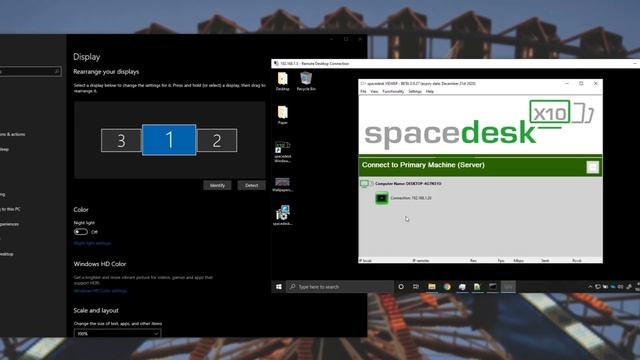Screen dimensions: 640x360
Task: Open the spacedesk installer desktop icon
Action: pos(282,215)
